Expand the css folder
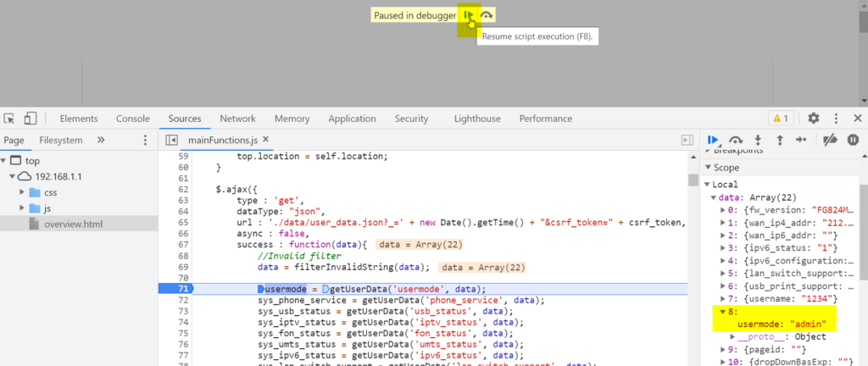Viewport: 868px width, 366px height. (x=23, y=192)
